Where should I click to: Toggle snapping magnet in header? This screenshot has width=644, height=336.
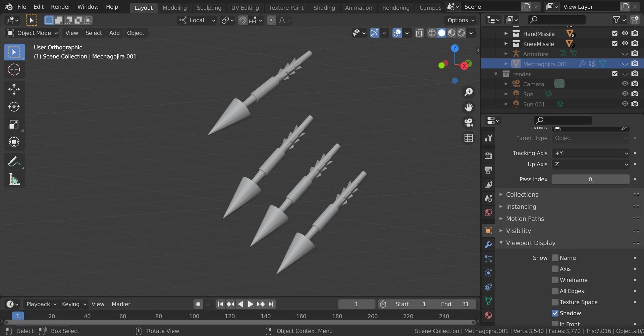243,20
